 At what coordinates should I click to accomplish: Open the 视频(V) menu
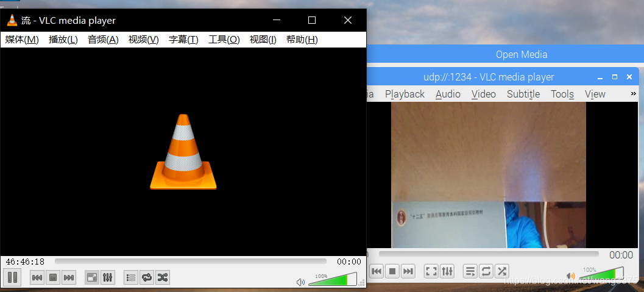(143, 40)
